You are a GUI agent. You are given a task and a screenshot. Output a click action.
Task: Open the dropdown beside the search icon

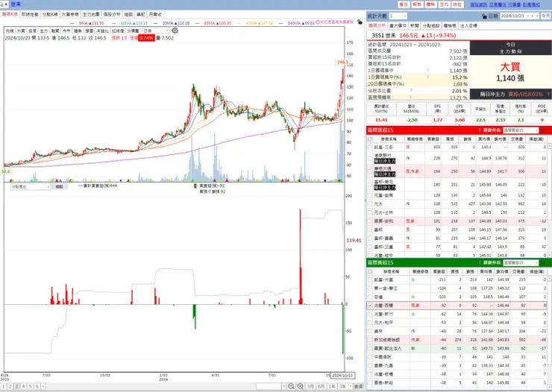pyautogui.click(x=6, y=4)
